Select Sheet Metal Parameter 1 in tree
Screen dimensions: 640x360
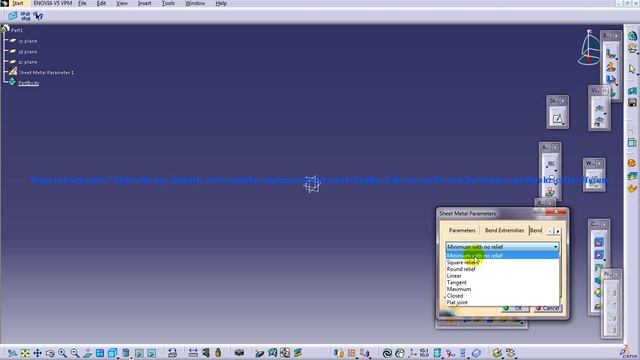click(46, 73)
